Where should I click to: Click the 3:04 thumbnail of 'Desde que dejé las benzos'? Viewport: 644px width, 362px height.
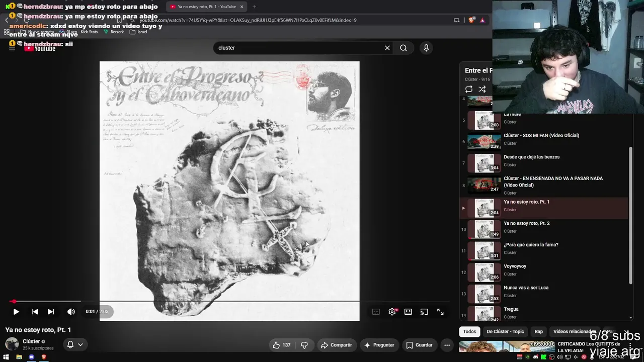pyautogui.click(x=484, y=163)
